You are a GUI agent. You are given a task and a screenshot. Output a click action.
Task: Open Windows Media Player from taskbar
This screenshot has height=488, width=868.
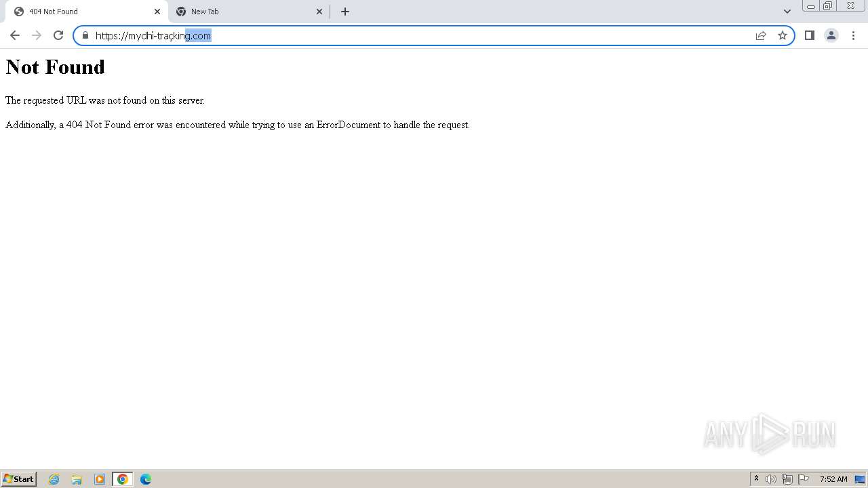point(100,479)
